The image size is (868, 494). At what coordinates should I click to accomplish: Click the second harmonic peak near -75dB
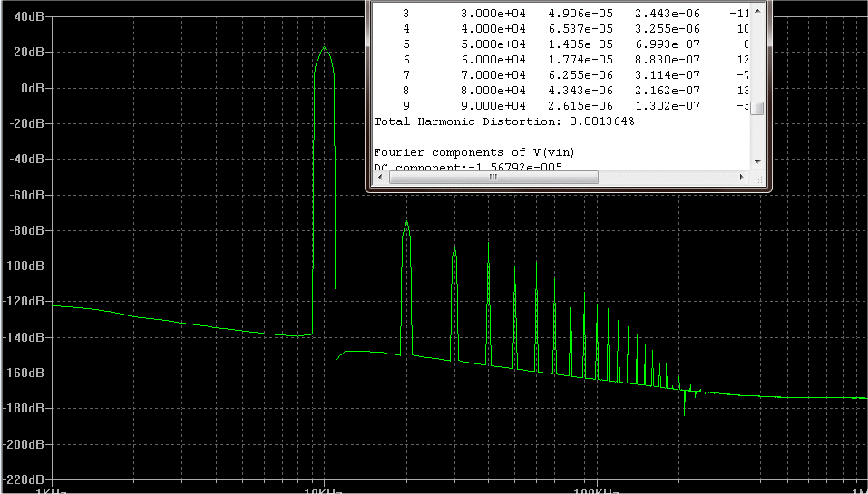407,222
